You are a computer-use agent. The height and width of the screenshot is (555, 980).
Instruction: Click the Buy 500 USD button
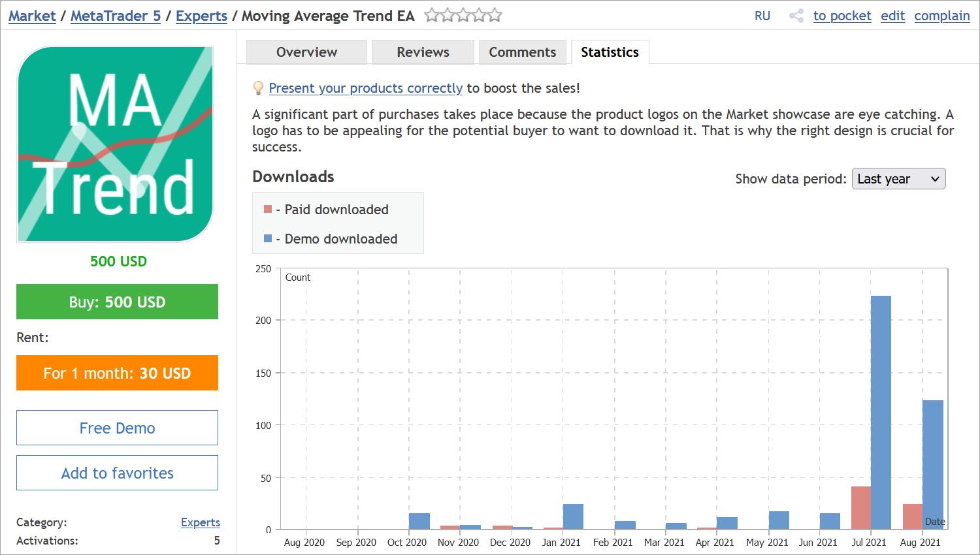coord(117,302)
